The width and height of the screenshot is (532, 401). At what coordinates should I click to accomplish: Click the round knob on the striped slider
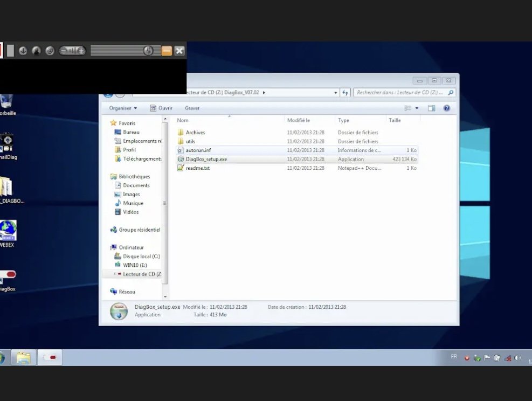click(148, 51)
